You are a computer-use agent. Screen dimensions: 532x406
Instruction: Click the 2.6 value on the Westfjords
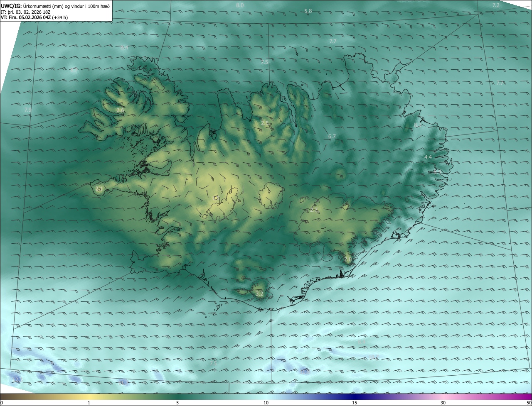click(x=120, y=110)
